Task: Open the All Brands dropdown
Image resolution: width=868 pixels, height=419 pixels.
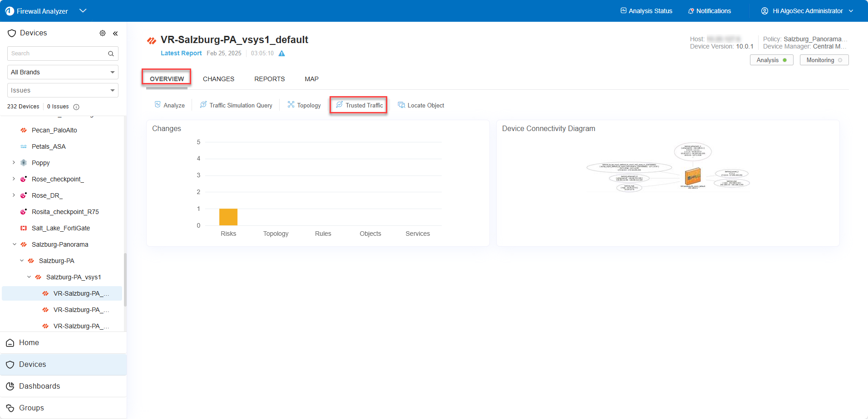Action: [x=63, y=72]
